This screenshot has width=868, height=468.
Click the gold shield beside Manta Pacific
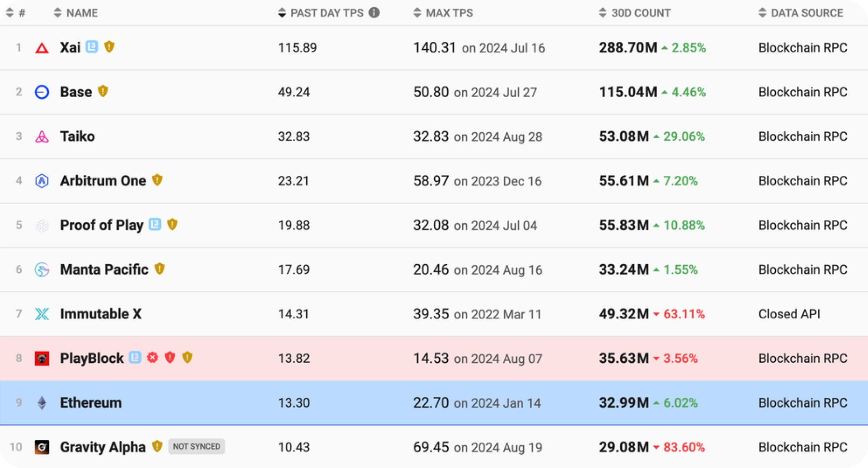(159, 269)
